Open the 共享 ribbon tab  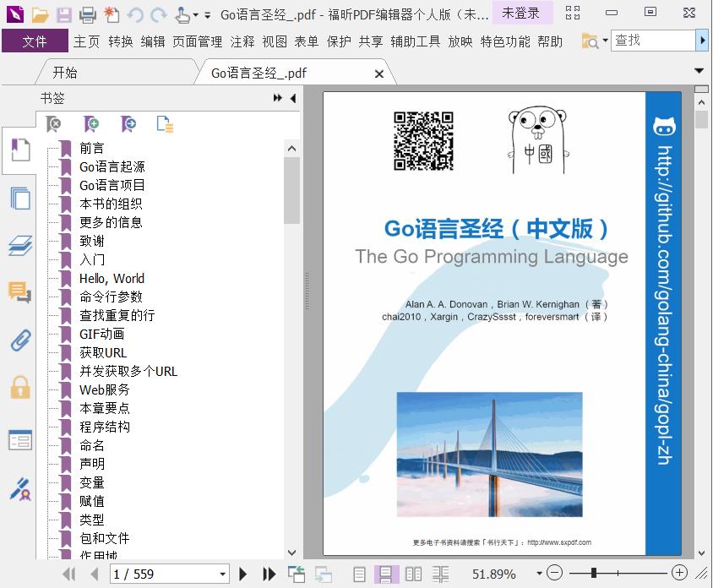pos(371,41)
